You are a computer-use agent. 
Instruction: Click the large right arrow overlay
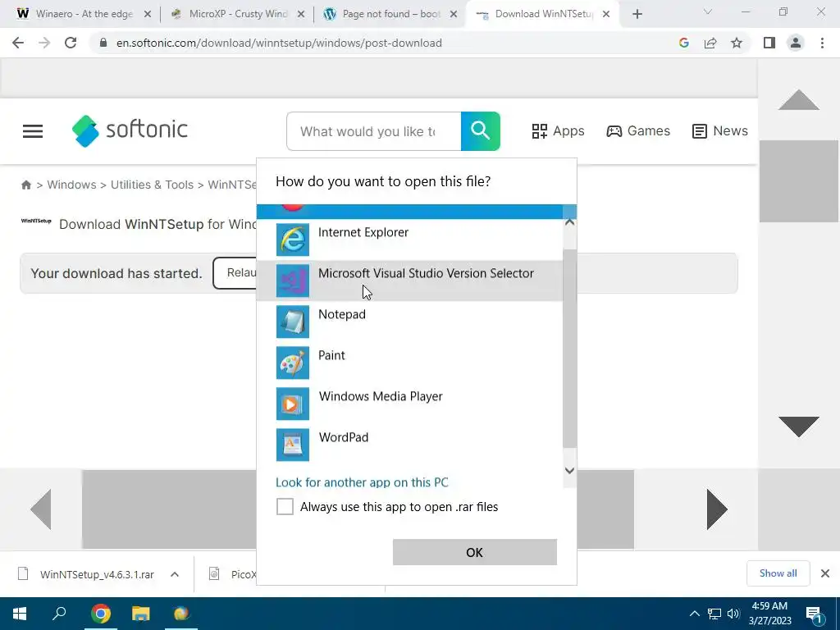click(x=717, y=509)
